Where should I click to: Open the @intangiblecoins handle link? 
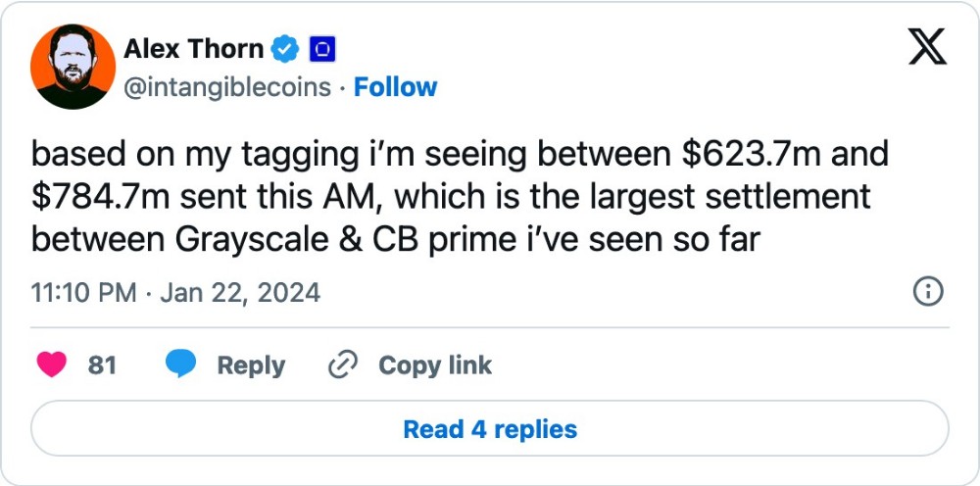point(226,87)
